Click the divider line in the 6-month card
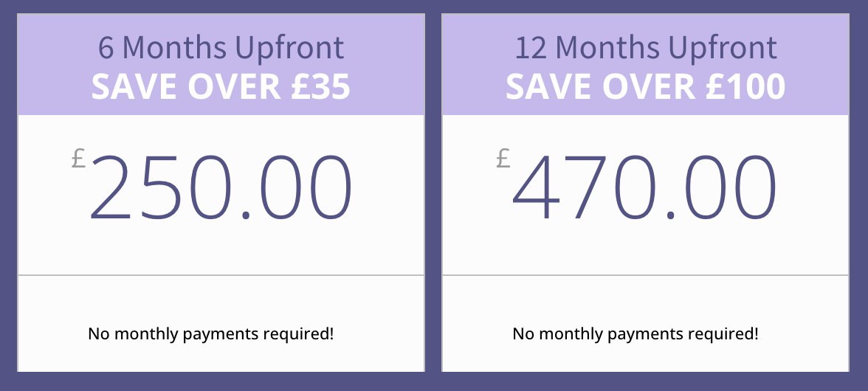This screenshot has height=391, width=868. pyautogui.click(x=221, y=275)
